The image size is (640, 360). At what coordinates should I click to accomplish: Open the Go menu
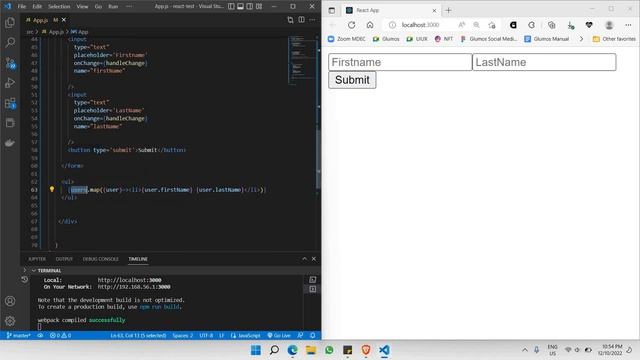[x=98, y=7]
